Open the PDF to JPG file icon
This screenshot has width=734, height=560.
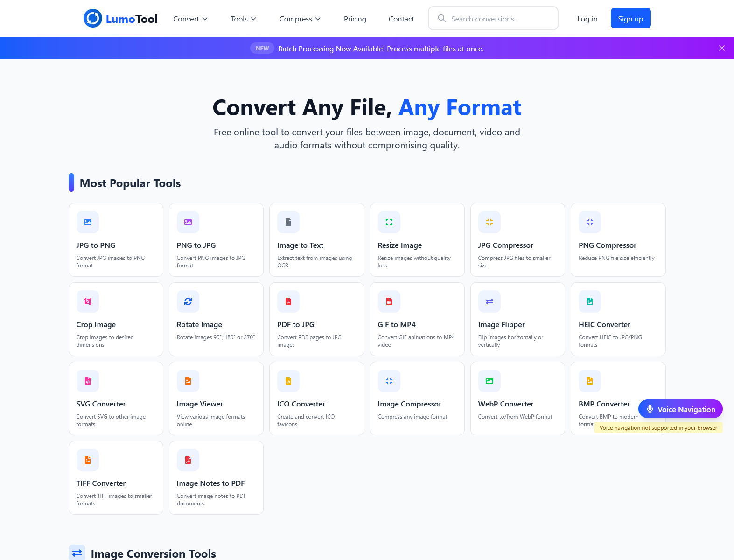[x=288, y=301]
